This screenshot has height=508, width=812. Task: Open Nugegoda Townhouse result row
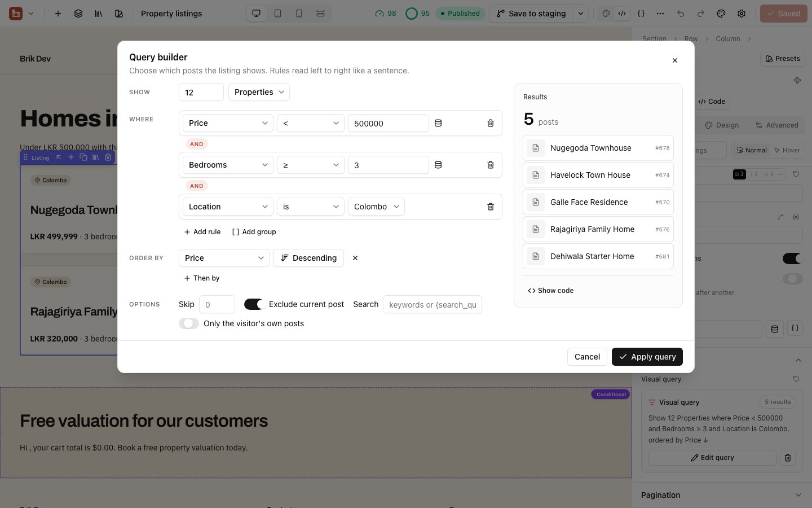pos(598,148)
